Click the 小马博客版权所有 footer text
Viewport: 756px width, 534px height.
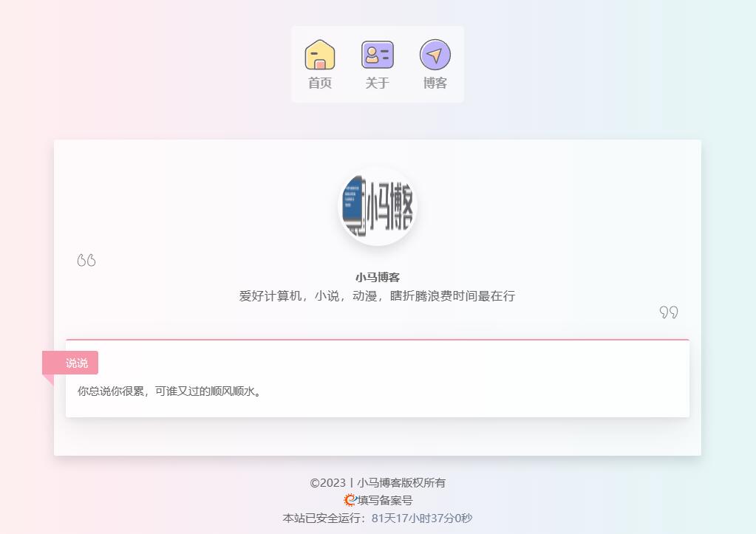click(401, 483)
